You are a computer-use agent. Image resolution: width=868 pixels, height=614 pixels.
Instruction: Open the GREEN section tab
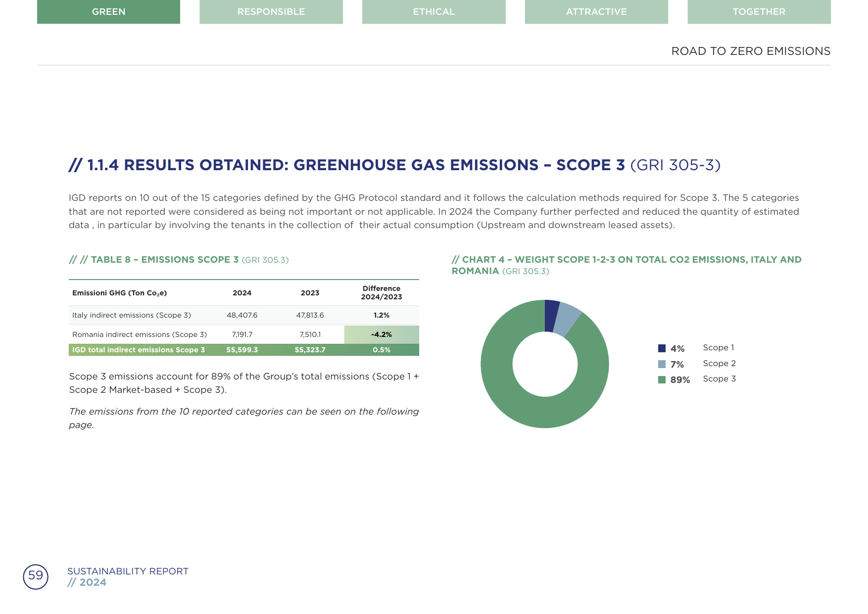pyautogui.click(x=108, y=12)
